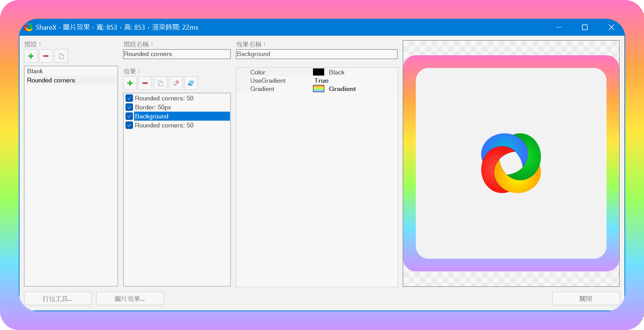
Task: Uncheck the first Rounded corners: 50 effect
Action: [129, 98]
